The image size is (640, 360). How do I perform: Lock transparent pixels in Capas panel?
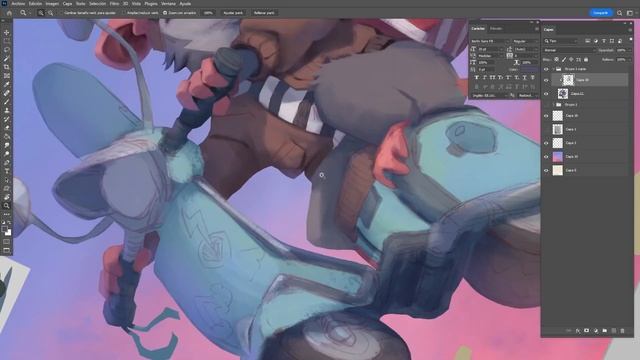pyautogui.click(x=556, y=60)
